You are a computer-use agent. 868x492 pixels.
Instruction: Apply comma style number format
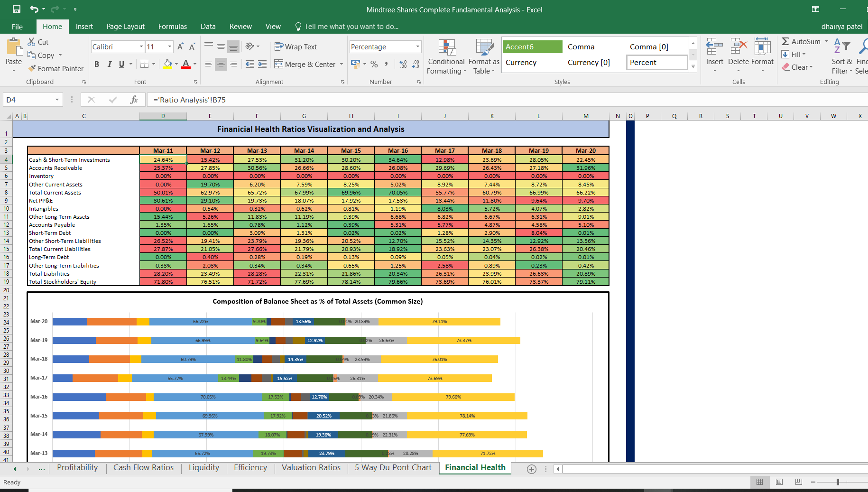coord(387,64)
